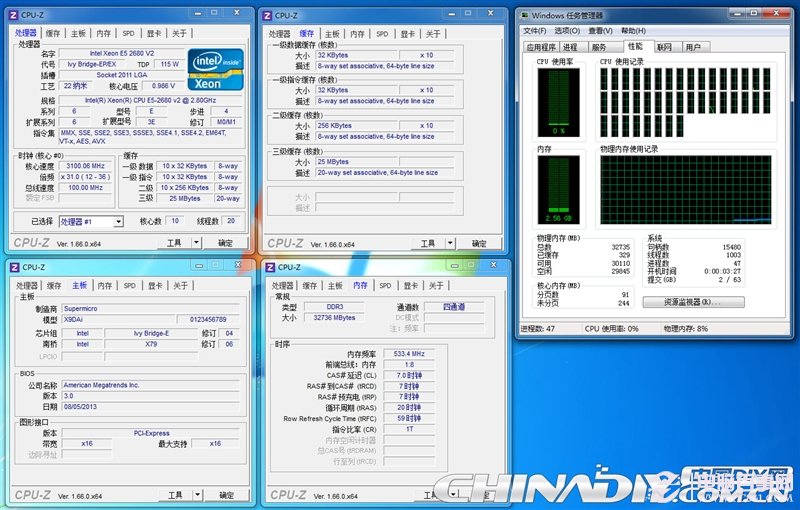Click 工具 button in the CPU-Z cache window

click(x=428, y=243)
